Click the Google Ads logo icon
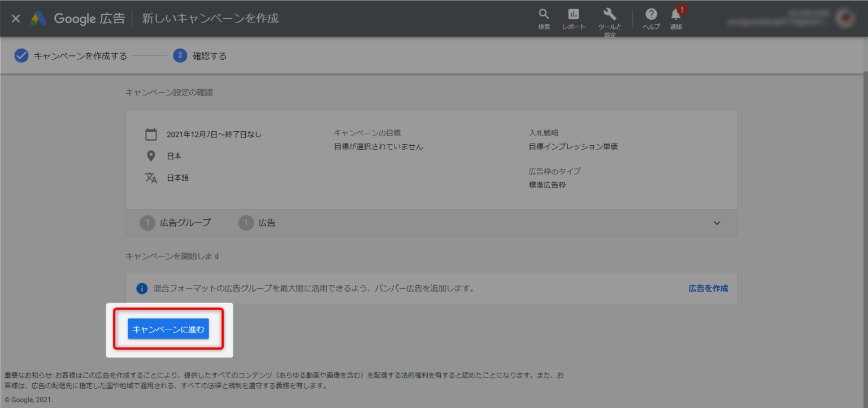This screenshot has width=868, height=408. click(x=38, y=19)
